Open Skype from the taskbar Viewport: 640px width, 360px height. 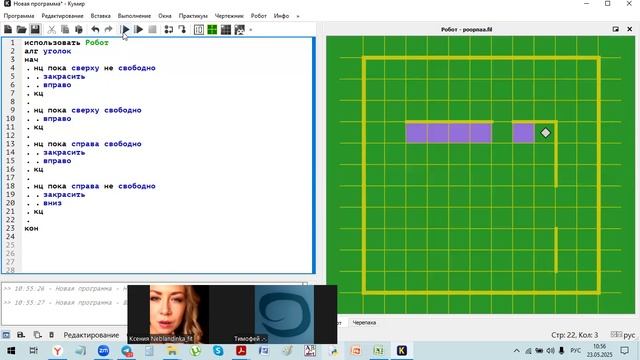tap(218, 351)
